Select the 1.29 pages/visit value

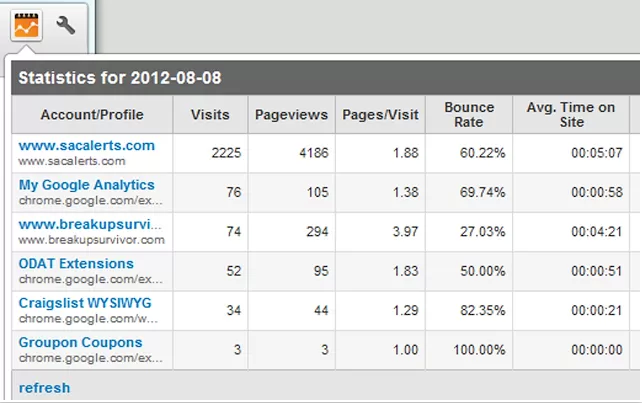pos(406,310)
